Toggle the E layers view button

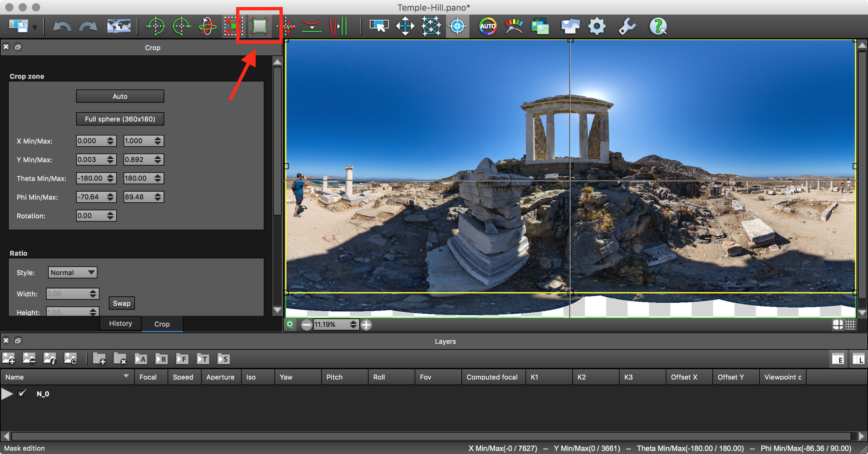(838, 359)
